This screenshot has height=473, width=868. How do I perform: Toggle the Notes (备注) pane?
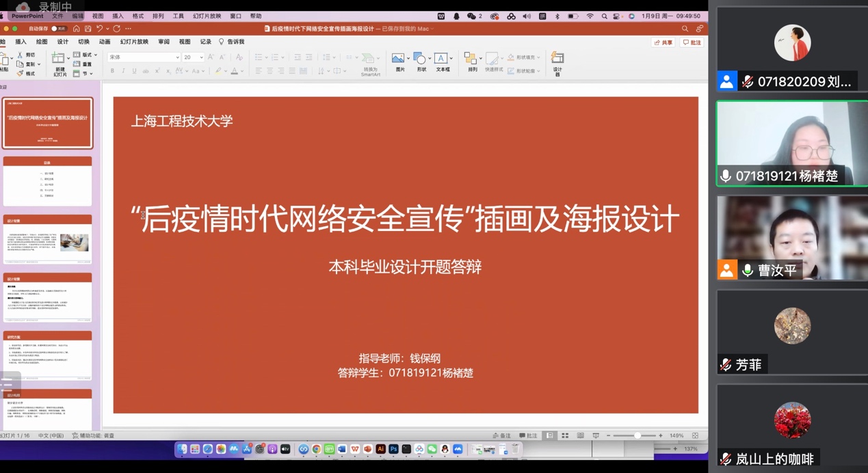click(501, 435)
